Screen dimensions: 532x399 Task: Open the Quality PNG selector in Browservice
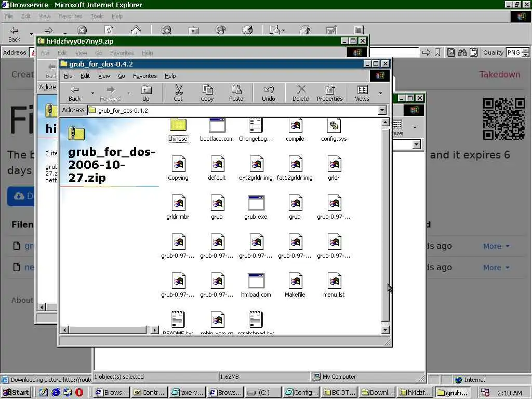517,52
